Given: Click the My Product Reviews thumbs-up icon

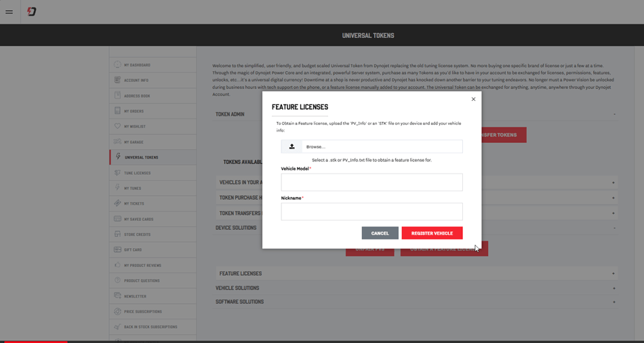Looking at the screenshot, I should tap(117, 265).
